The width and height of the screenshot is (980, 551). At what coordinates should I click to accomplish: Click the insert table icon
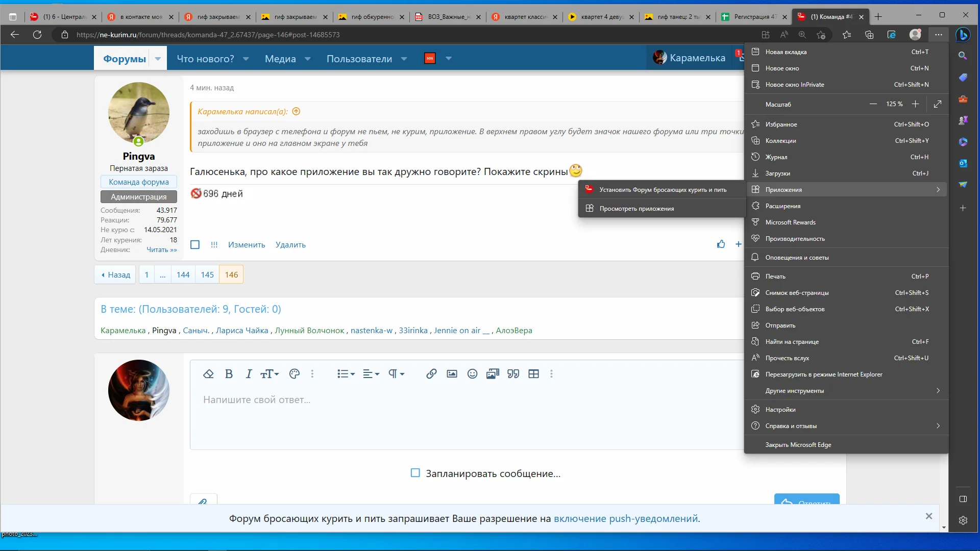(533, 374)
